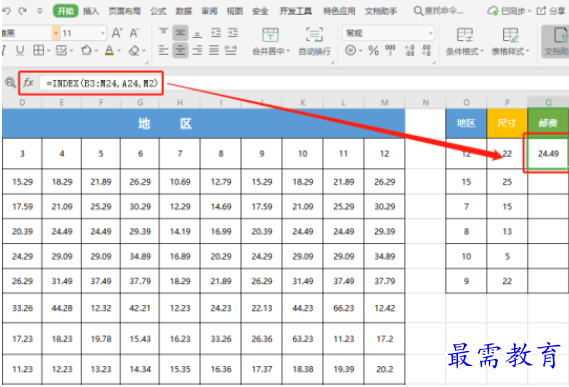Viewport: 569px width, 387px height.
Task: Click the fx insert function icon
Action: [28, 83]
